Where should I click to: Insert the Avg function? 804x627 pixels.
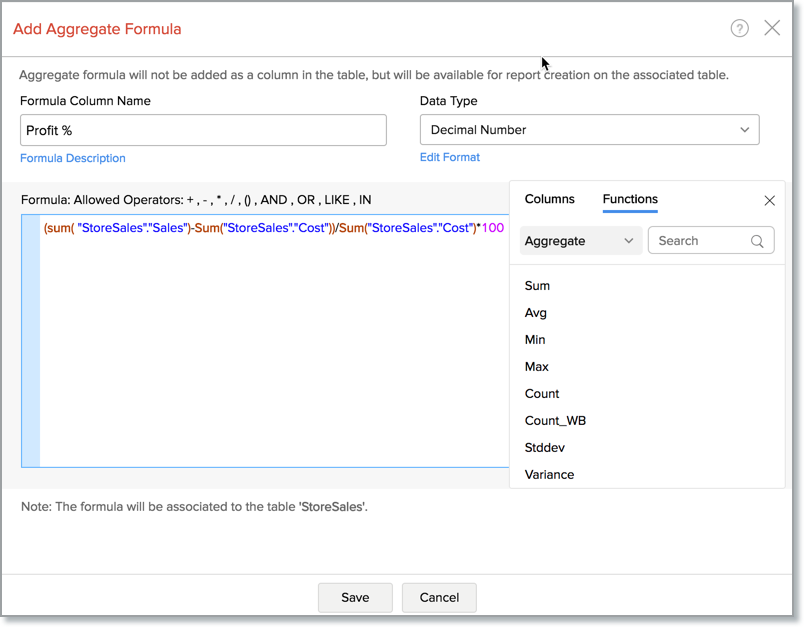[x=536, y=313]
